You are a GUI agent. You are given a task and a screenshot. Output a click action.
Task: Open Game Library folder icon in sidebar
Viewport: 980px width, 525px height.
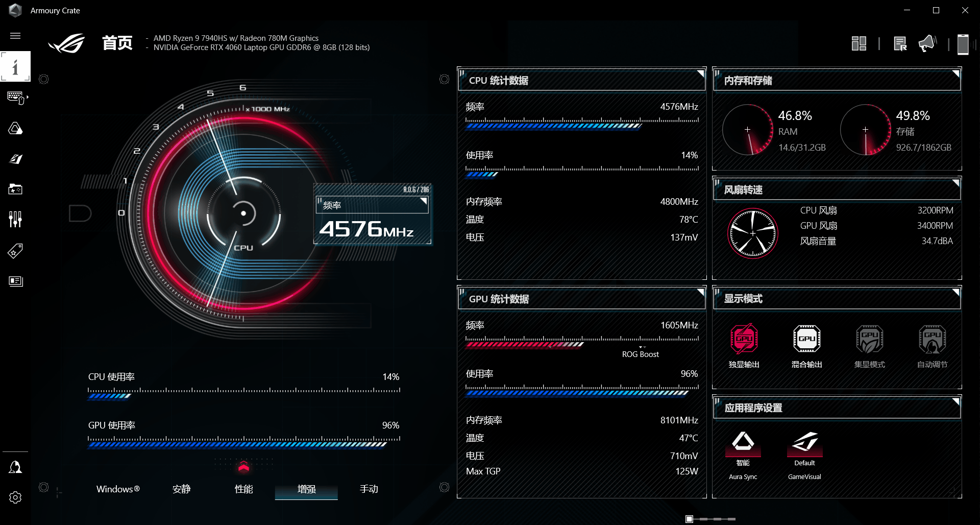[15, 189]
